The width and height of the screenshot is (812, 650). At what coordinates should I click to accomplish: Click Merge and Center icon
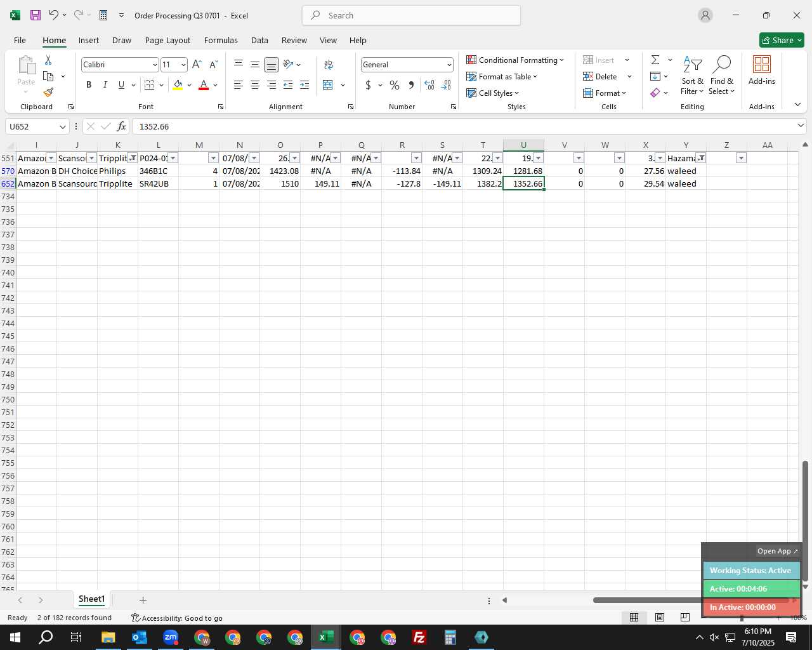[328, 84]
